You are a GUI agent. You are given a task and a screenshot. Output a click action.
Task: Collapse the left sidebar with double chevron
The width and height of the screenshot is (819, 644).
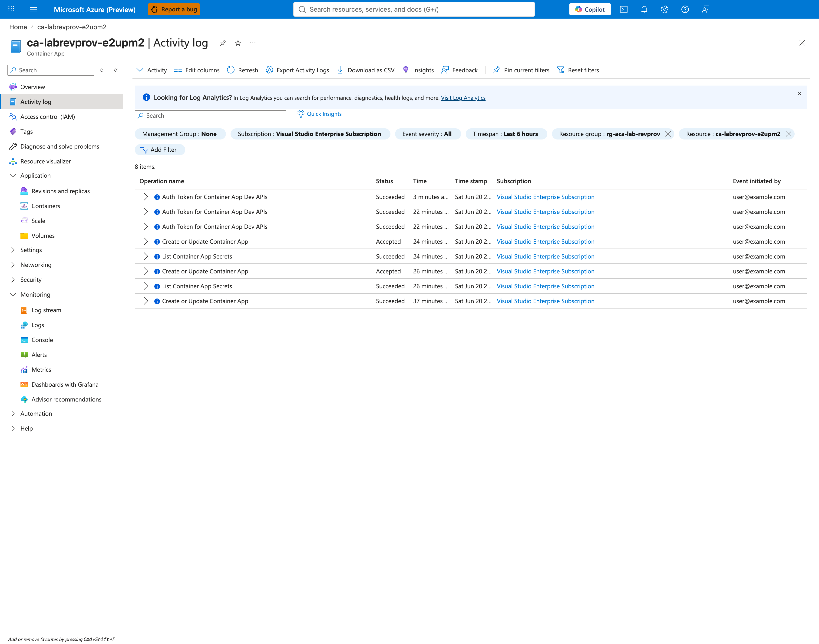[116, 70]
